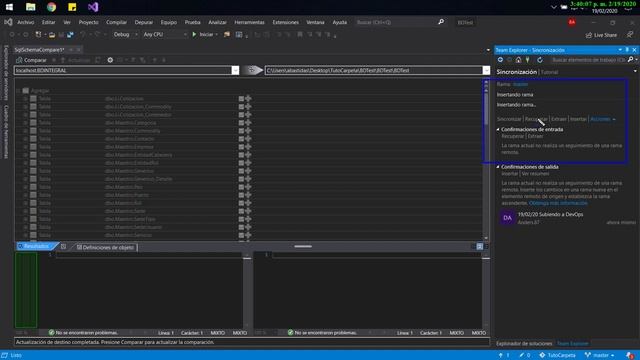Open the Sincronización page dropdown arrow

[635, 72]
